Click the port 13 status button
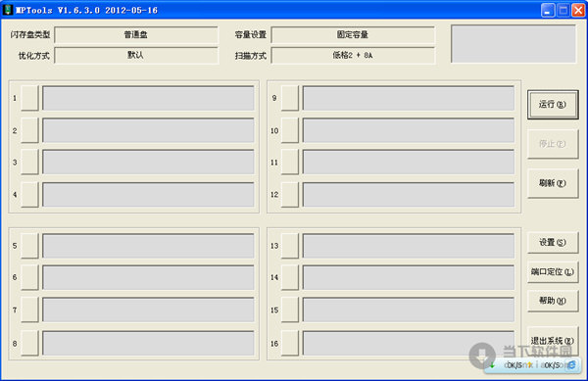 click(x=290, y=246)
